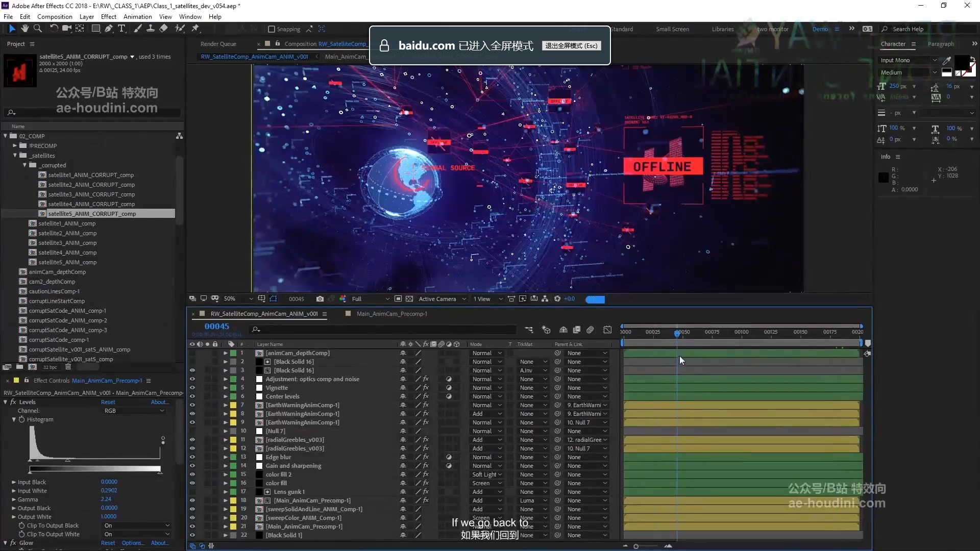Select the Rectangle shape tool
This screenshot has height=551, width=980.
click(95, 29)
